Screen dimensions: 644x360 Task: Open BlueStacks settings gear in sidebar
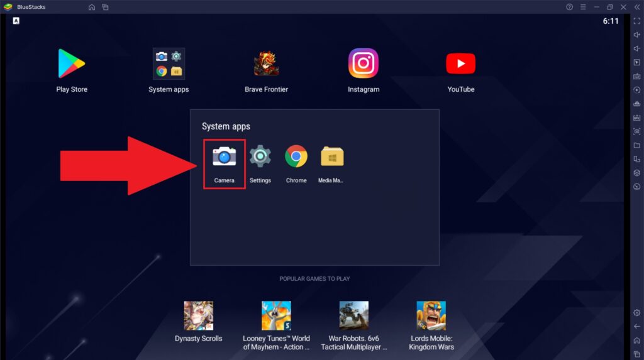636,312
